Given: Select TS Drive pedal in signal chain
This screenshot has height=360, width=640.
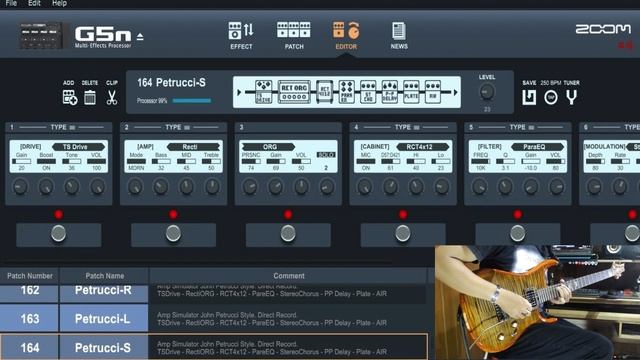Looking at the screenshot, I should [x=263, y=92].
